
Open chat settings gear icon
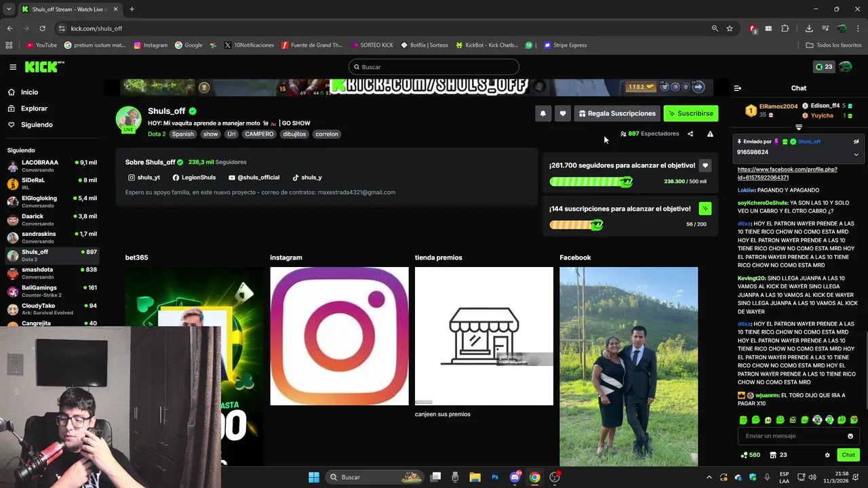(827, 455)
